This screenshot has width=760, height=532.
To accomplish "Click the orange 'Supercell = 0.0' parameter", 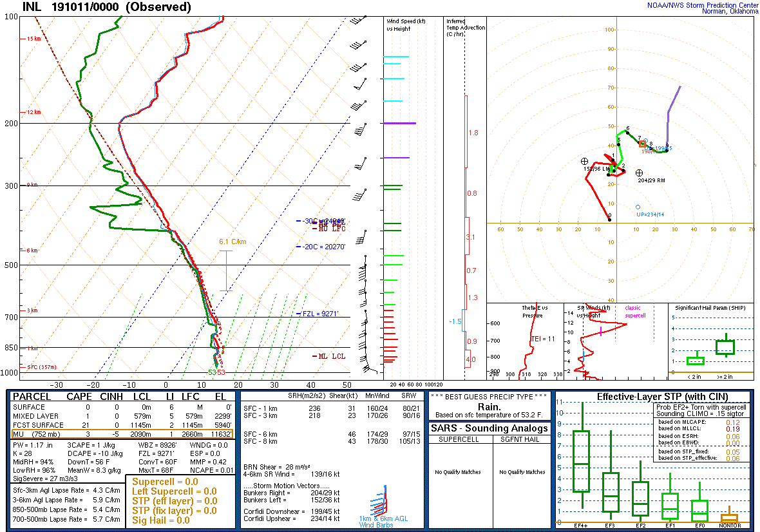I will click(165, 482).
